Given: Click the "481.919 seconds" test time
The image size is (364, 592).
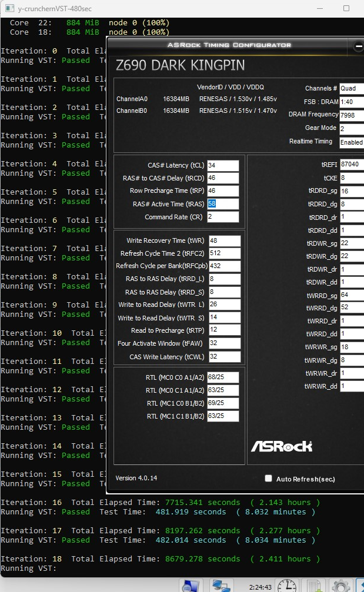Looking at the screenshot, I should (191, 512).
